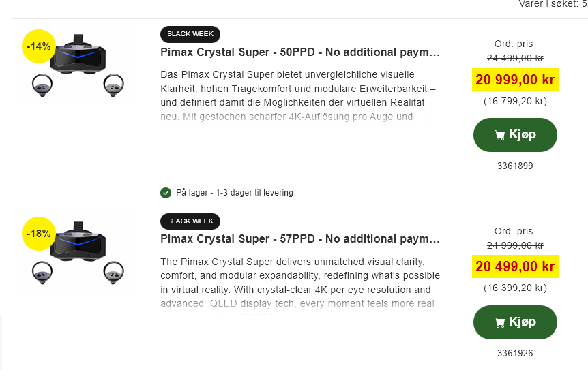Viewport: 588px width, 370px height.
Task: Open the Pimax Crystal Super - 57PPD title link
Action: pos(300,239)
